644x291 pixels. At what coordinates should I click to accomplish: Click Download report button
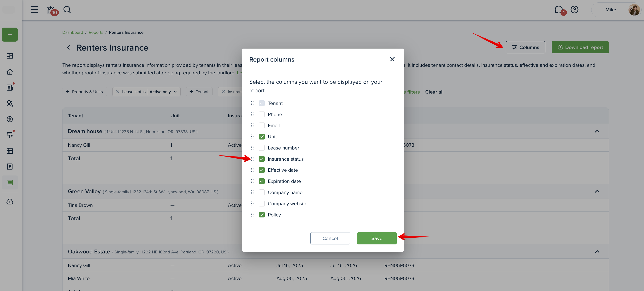580,47
